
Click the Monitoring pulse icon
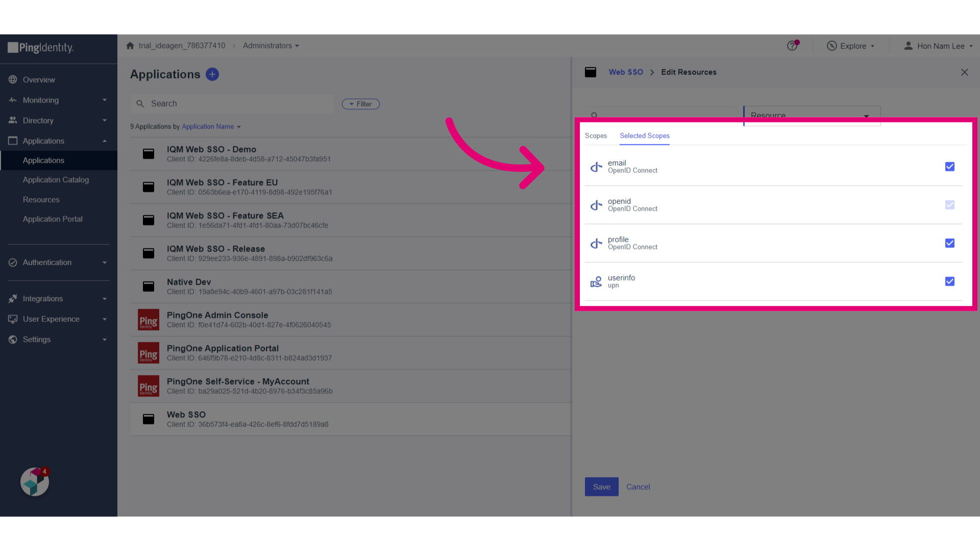coord(13,100)
